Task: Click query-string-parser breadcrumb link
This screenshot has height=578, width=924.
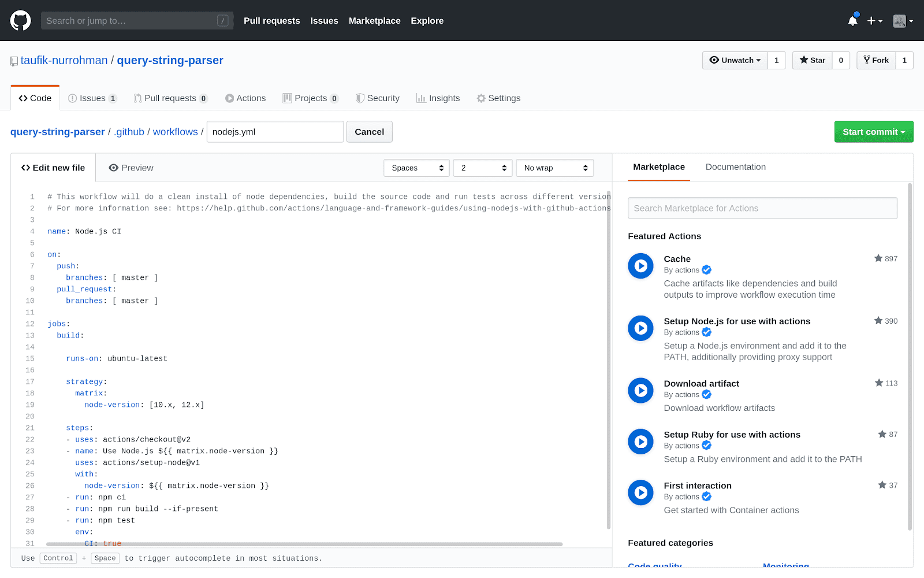Action: 58,132
